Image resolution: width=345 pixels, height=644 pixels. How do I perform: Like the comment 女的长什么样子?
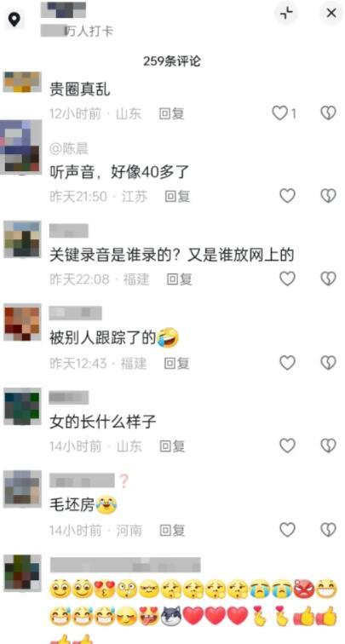[288, 446]
